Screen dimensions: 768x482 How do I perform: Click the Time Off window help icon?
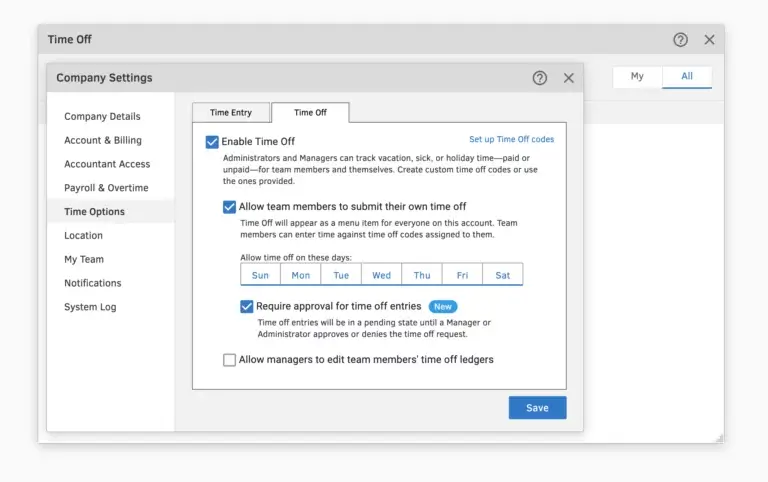pyautogui.click(x=680, y=40)
